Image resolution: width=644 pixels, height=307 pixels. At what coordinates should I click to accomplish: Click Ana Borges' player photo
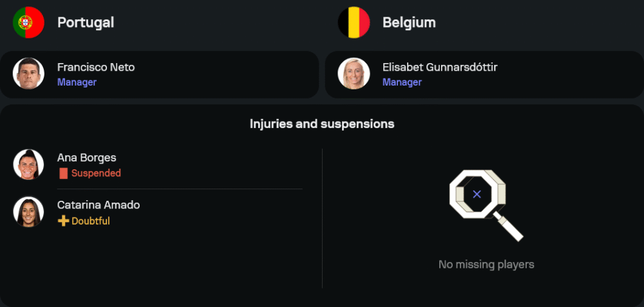(x=28, y=165)
